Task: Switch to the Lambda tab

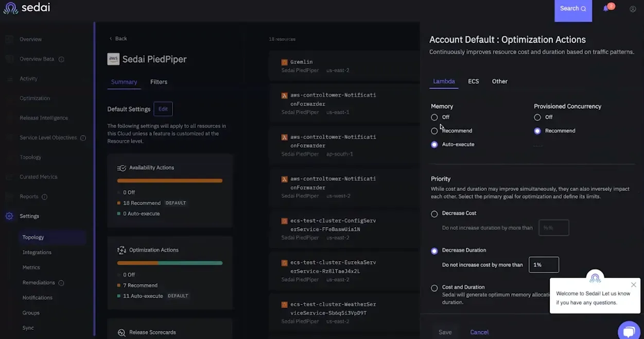Action: (x=444, y=81)
